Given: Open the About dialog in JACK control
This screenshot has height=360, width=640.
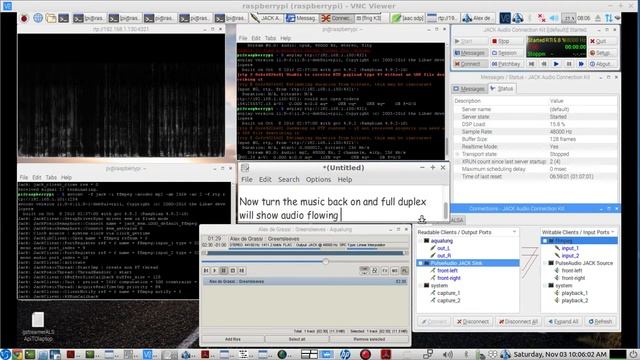Looking at the screenshot, I should pyautogui.click(x=602, y=64).
